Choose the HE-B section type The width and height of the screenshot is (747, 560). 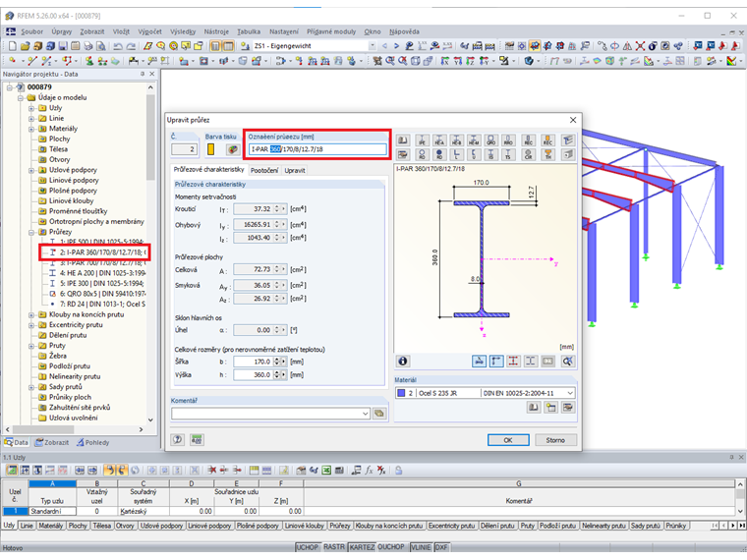tap(456, 140)
